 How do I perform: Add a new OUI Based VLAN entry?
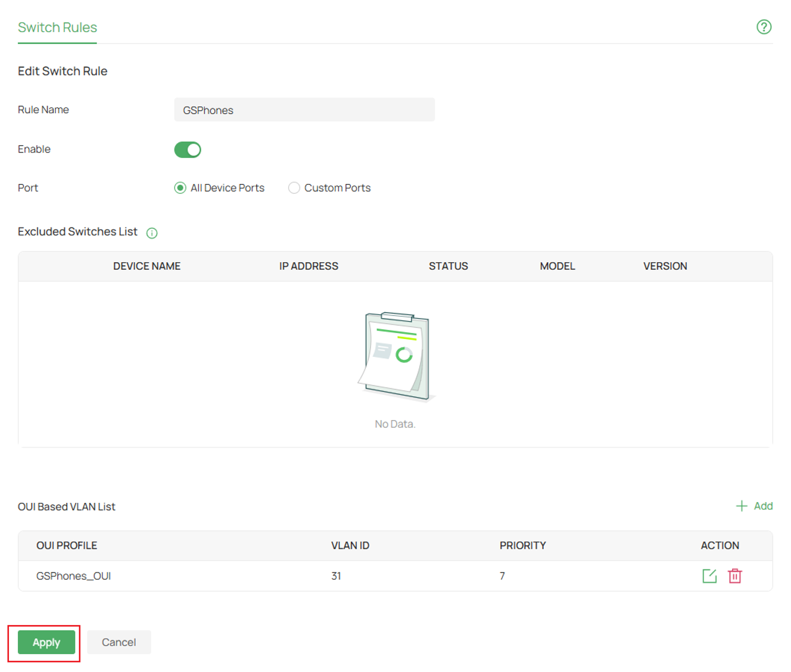tap(754, 506)
